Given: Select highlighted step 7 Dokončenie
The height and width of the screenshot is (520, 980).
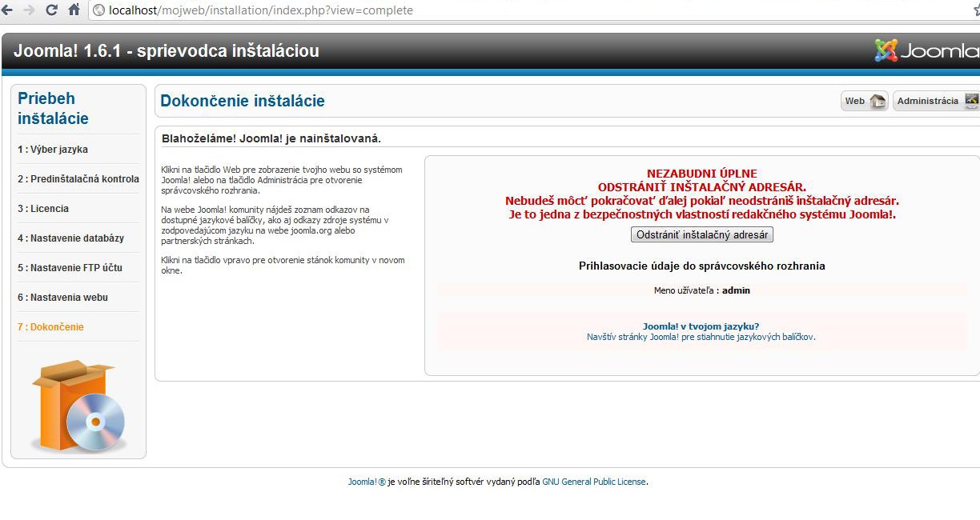Looking at the screenshot, I should point(50,327).
